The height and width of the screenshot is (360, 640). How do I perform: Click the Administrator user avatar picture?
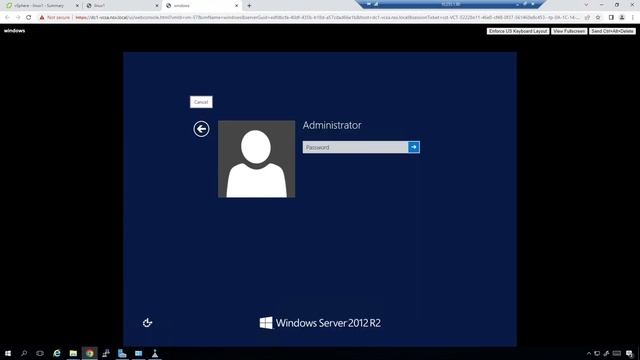point(256,159)
